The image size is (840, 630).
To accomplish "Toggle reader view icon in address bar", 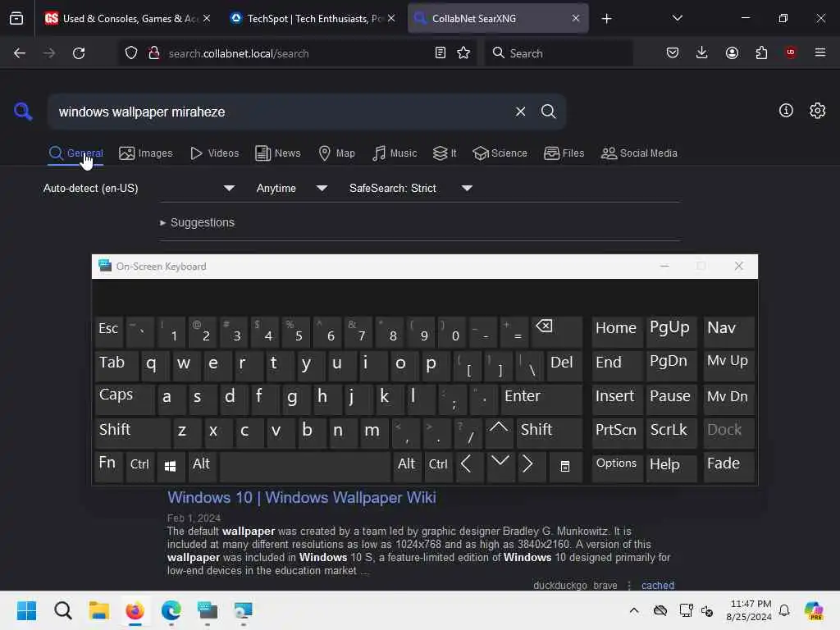I will [440, 52].
